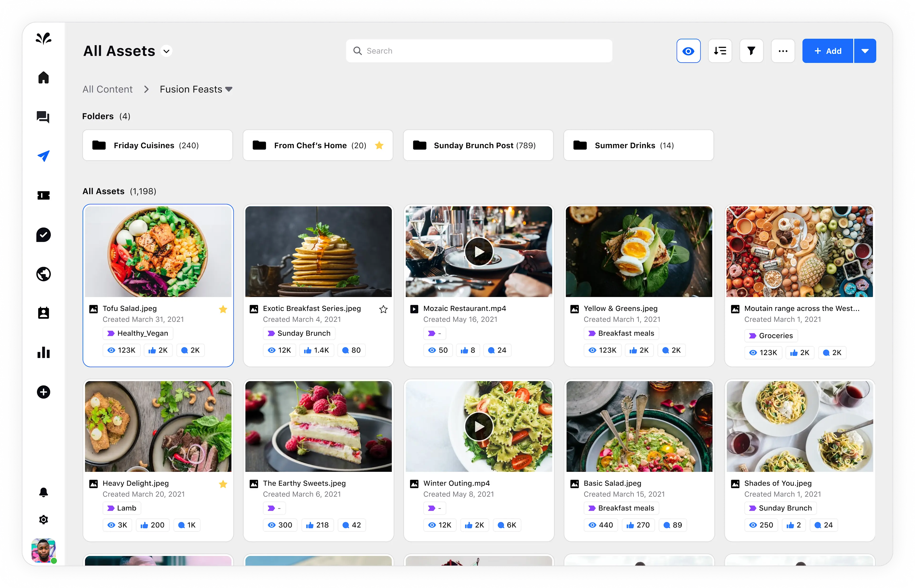Expand the arrow next to Add button
915x588 pixels.
coord(865,51)
